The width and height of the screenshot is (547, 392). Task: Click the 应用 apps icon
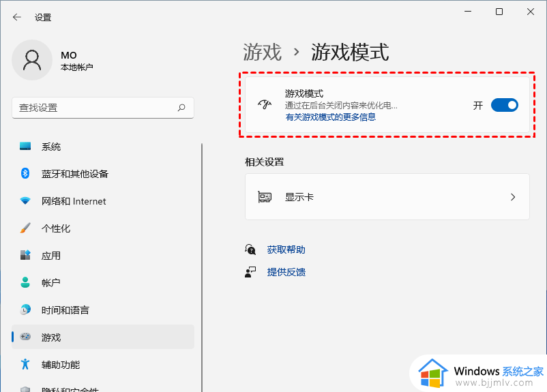coord(25,255)
